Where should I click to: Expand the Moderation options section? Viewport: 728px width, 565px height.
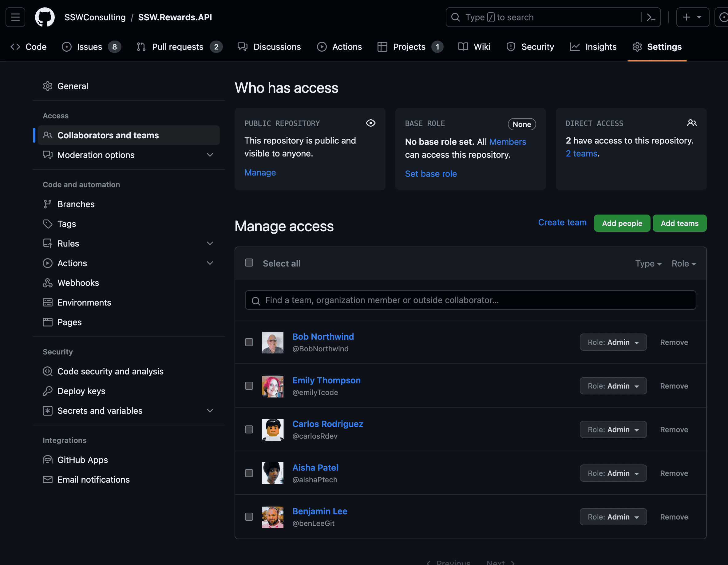click(210, 155)
